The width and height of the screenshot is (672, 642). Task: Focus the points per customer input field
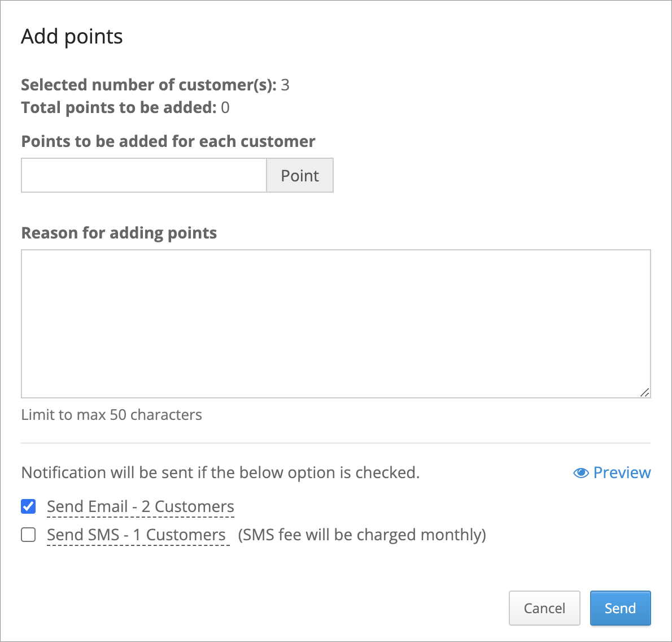pyautogui.click(x=144, y=175)
